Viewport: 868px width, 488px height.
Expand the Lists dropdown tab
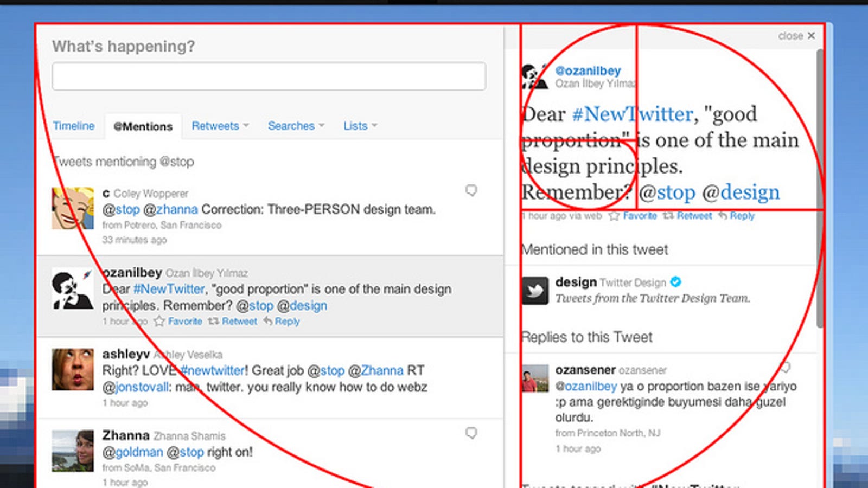pyautogui.click(x=360, y=126)
